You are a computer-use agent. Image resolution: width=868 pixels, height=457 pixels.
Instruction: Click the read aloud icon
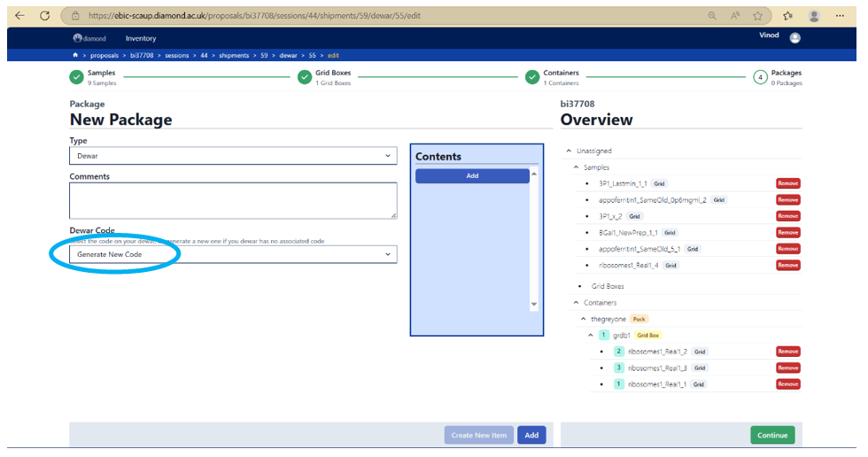[x=735, y=15]
